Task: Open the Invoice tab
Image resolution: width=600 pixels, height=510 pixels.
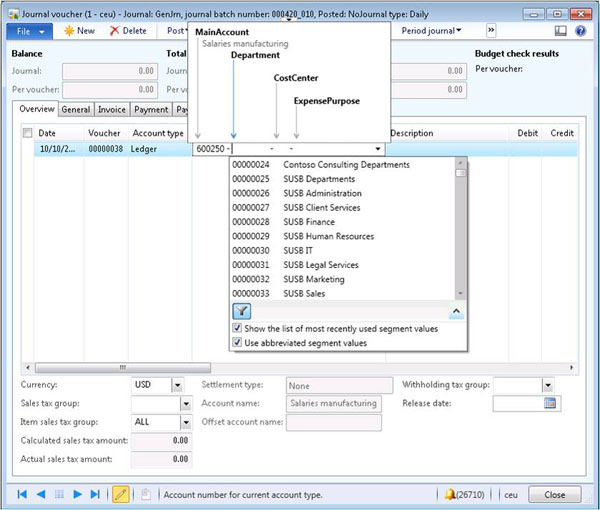Action: point(112,110)
